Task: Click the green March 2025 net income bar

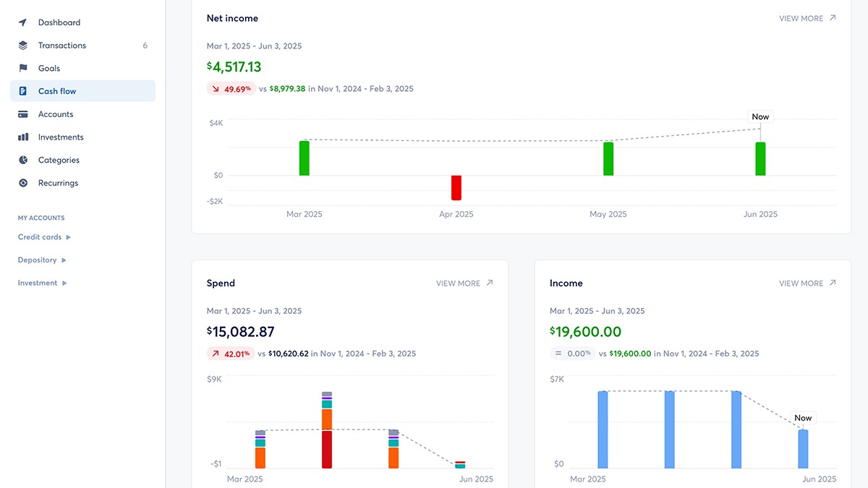Action: [x=305, y=158]
